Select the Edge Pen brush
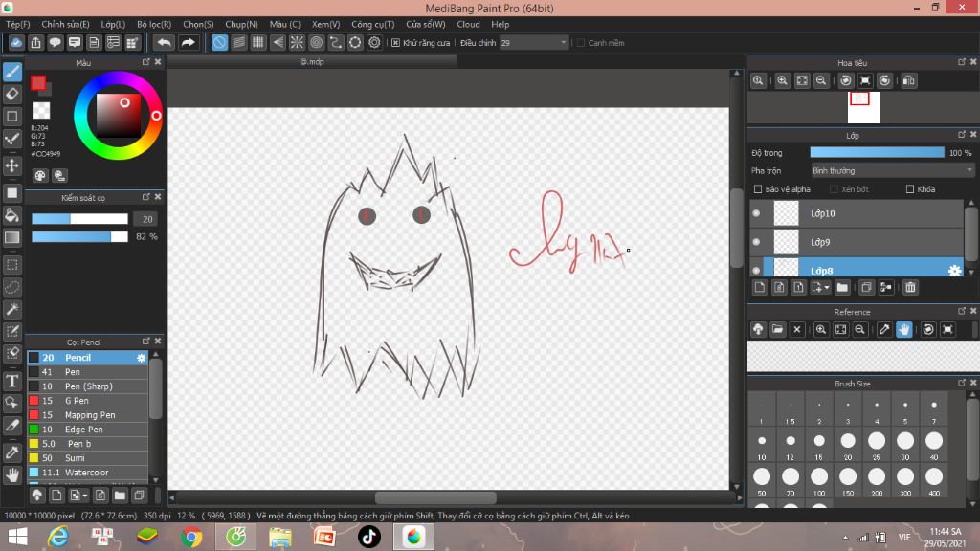This screenshot has width=980, height=551. click(x=87, y=430)
